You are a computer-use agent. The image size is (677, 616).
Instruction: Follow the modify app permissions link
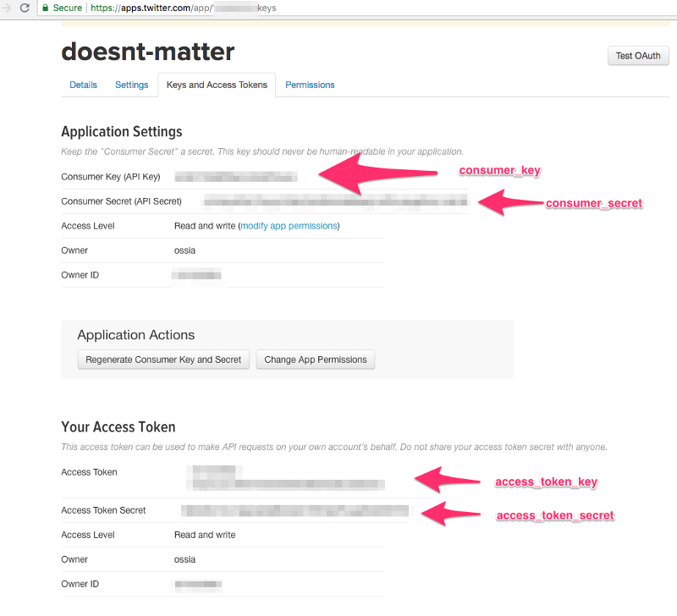click(x=289, y=226)
